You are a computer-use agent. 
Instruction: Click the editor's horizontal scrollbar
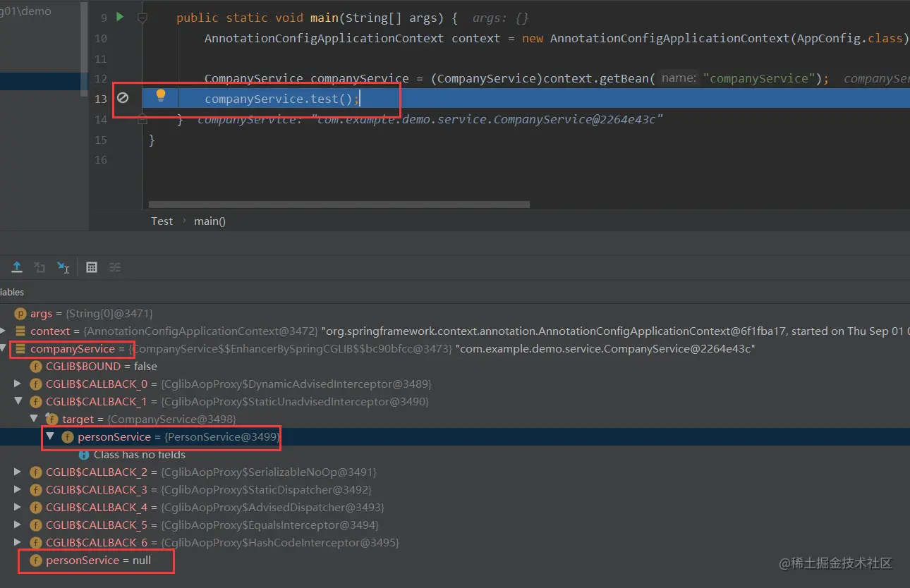click(x=339, y=204)
